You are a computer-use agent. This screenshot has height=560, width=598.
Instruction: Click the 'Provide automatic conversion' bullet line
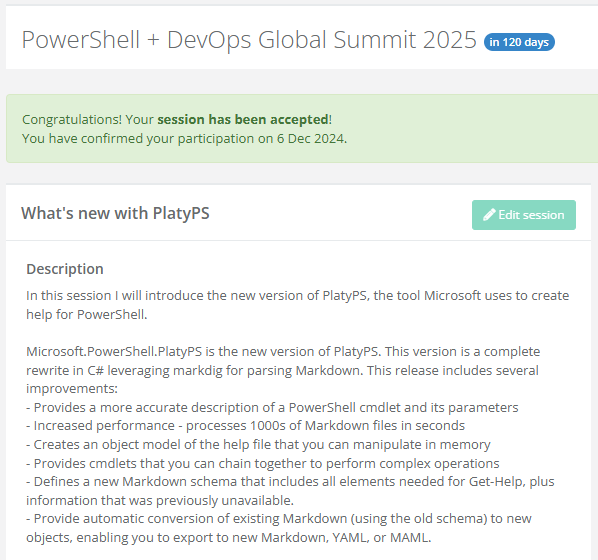pyautogui.click(x=278, y=528)
